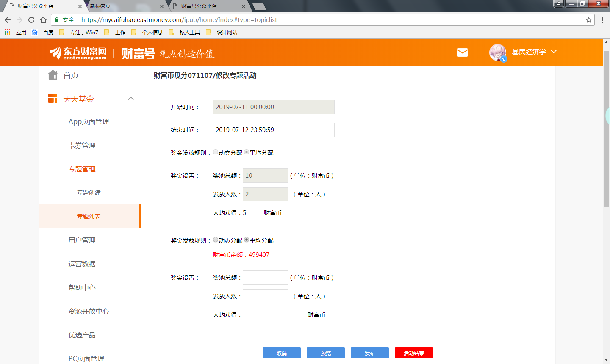Click the disabled upper 平均分配 radio

tap(247, 152)
